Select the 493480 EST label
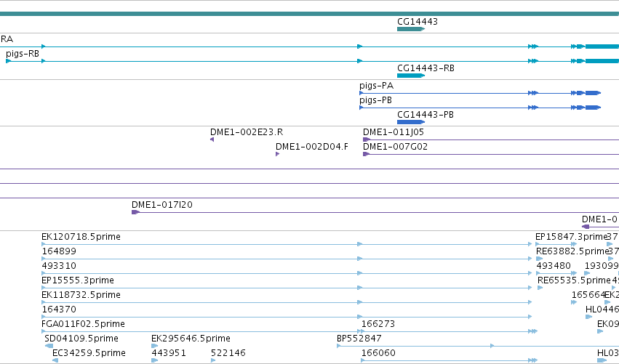Image resolution: width=619 pixels, height=364 pixels. [x=554, y=266]
